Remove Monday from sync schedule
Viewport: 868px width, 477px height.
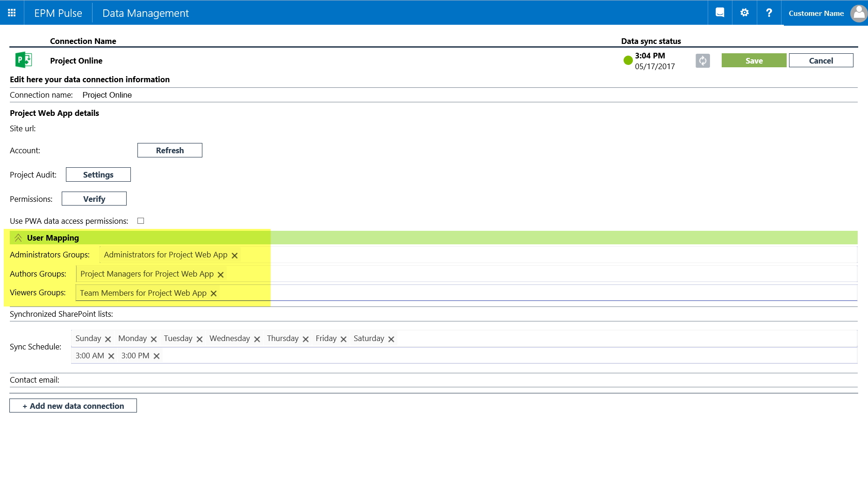[x=154, y=339]
